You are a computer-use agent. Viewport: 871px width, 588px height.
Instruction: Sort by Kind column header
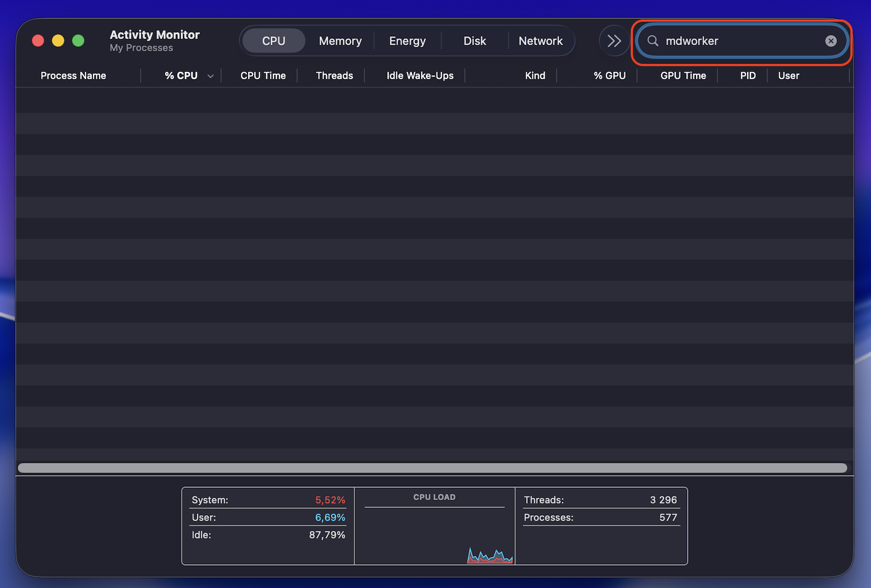pos(535,76)
